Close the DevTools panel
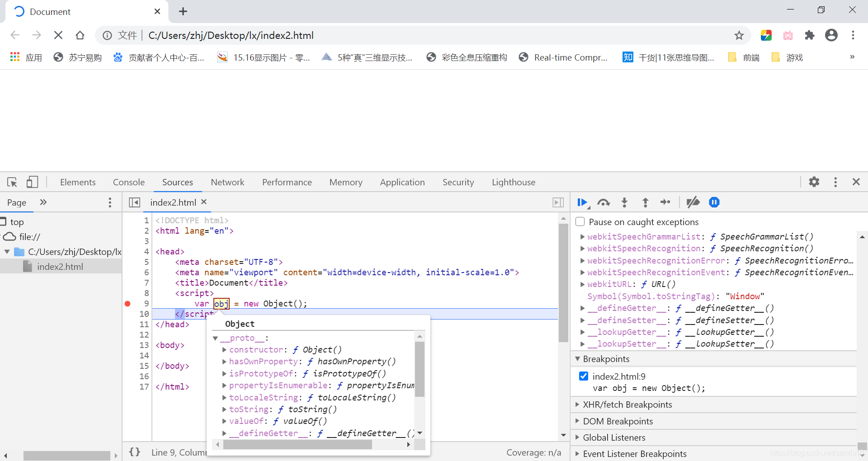868x461 pixels. click(x=856, y=182)
